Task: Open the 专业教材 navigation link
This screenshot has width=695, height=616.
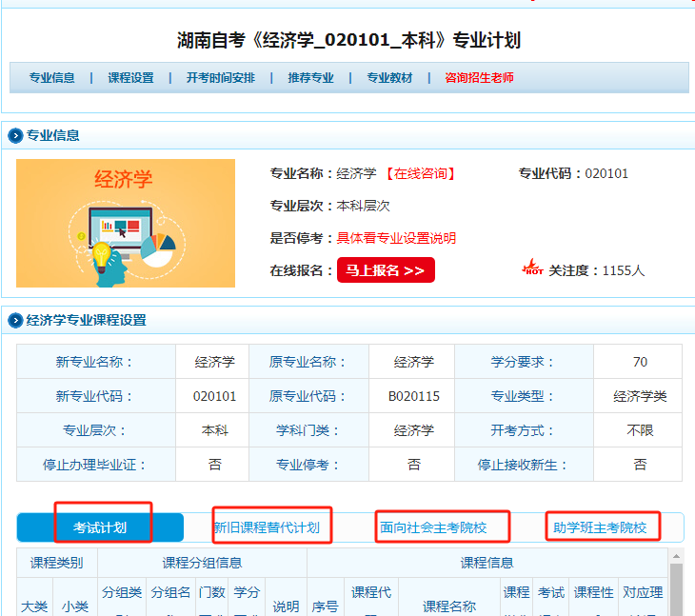Action: [389, 78]
